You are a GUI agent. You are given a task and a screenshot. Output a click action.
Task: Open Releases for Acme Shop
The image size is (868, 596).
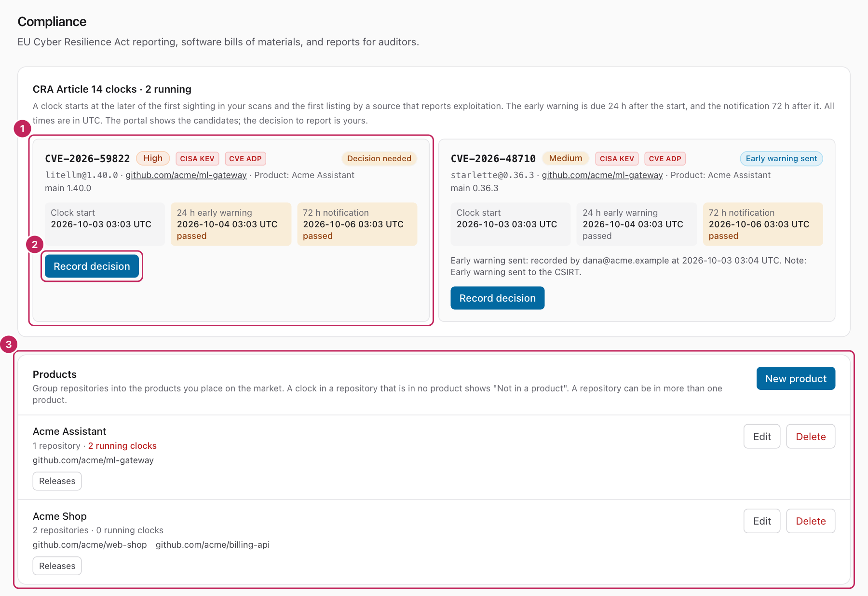pos(57,566)
